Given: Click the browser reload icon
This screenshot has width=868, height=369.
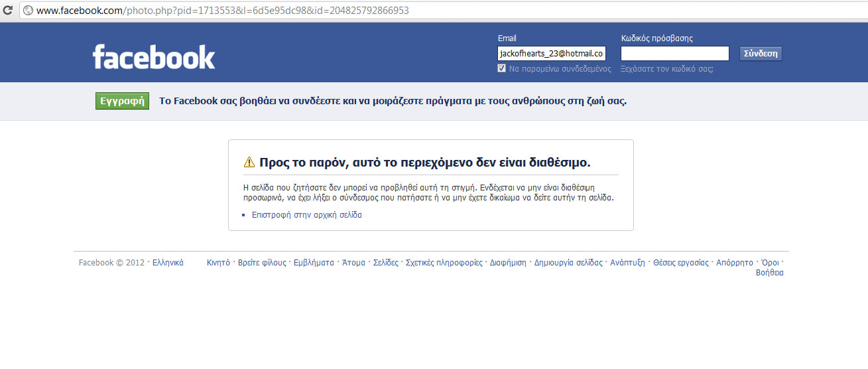Looking at the screenshot, I should click(9, 11).
